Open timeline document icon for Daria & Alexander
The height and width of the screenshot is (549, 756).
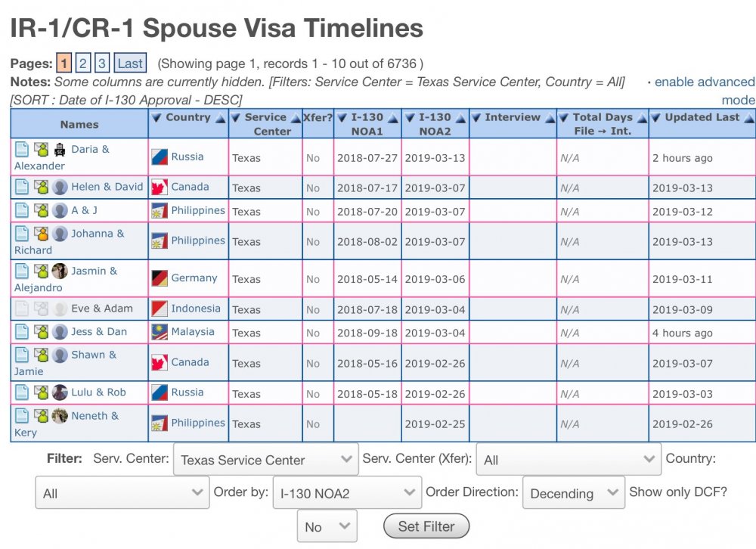point(21,150)
